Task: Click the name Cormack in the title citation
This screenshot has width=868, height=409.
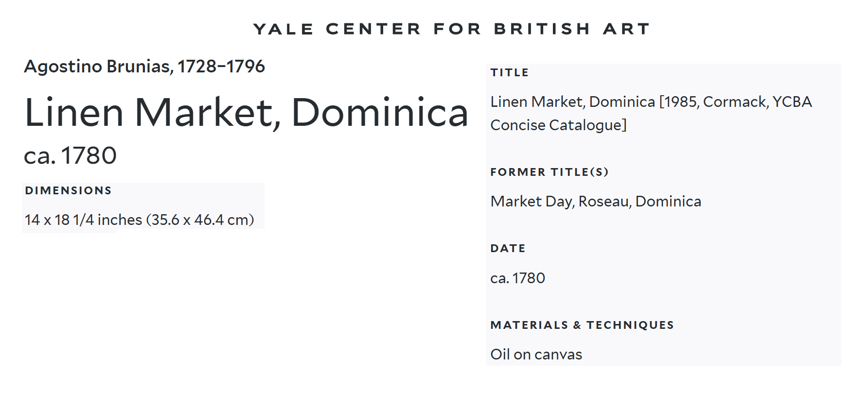Action: (x=735, y=102)
